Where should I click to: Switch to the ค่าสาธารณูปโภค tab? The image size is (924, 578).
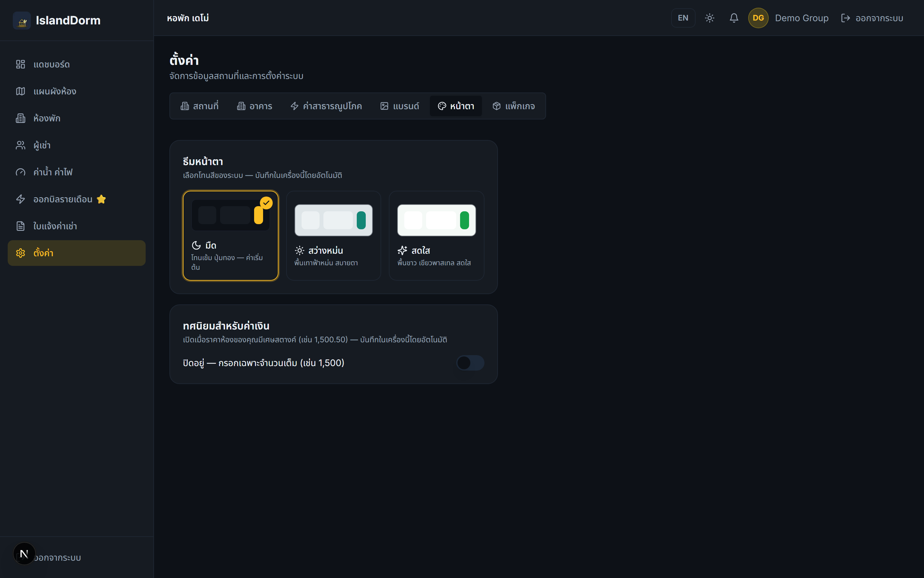point(326,106)
